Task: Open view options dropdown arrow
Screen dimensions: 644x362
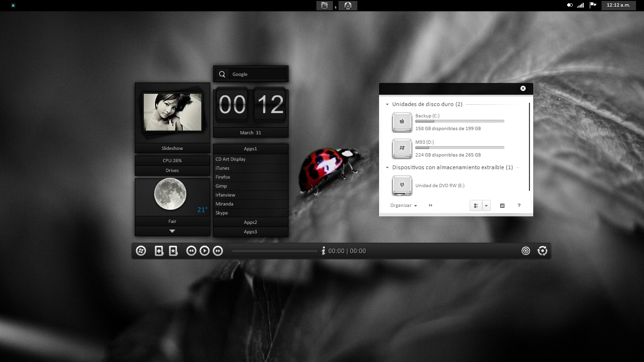Action: (486, 206)
